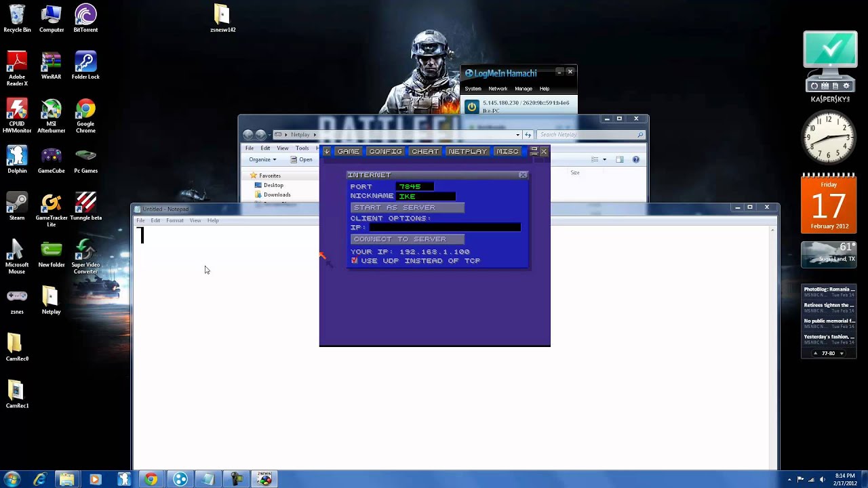Viewport: 868px width, 488px height.
Task: Toggle the preview pane icon in Explorer
Action: coord(619,159)
